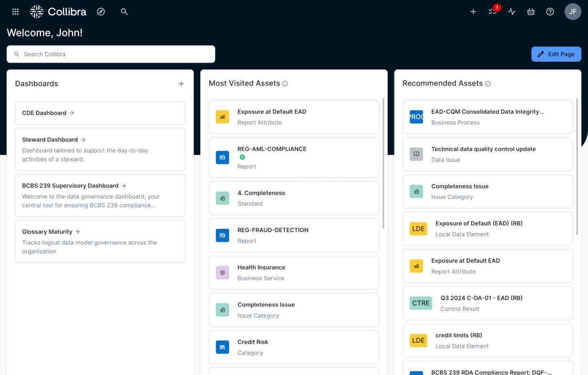This screenshot has height=375, width=588.
Task: Click info icon beside Recommended Assets
Action: (488, 84)
